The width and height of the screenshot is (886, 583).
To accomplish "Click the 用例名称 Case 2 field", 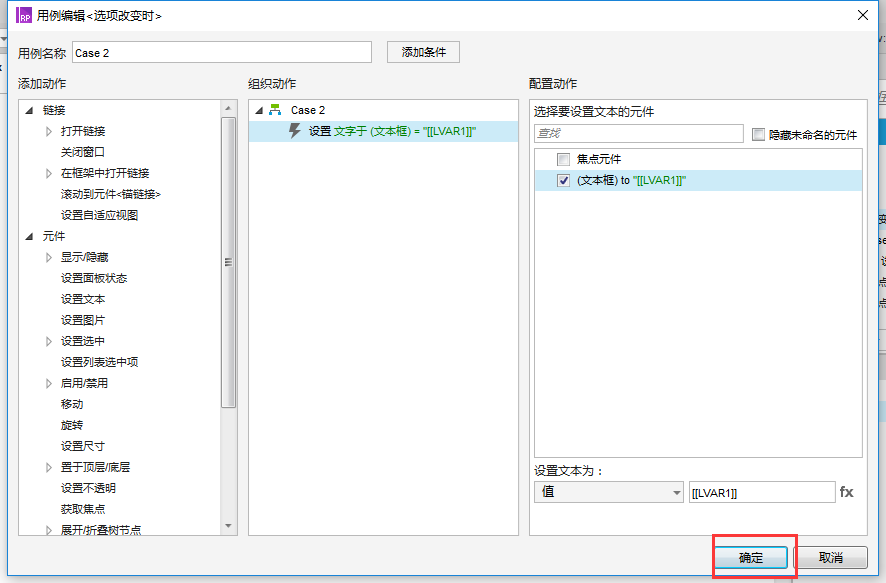I will pos(222,53).
